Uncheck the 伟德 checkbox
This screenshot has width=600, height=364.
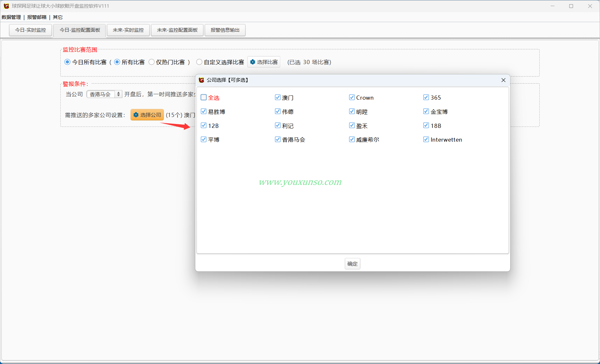tap(278, 112)
